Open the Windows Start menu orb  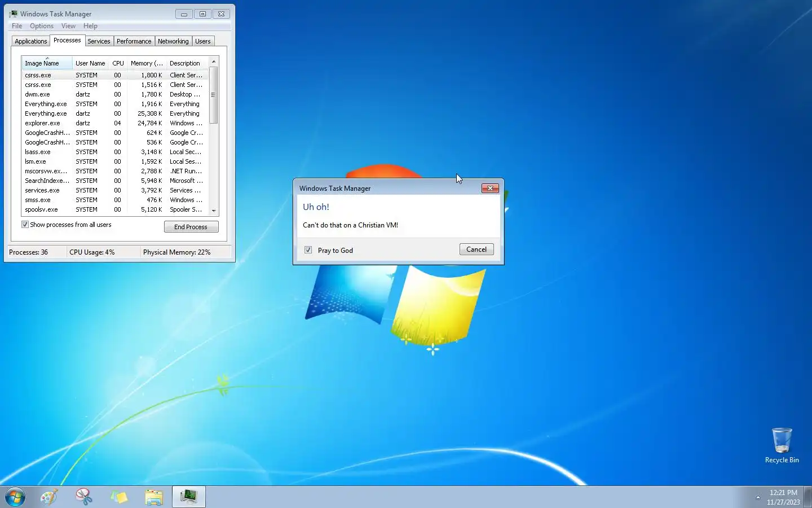pos(15,497)
